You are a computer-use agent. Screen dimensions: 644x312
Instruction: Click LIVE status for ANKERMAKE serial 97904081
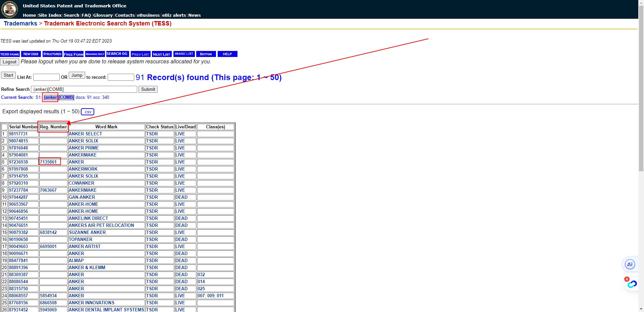tap(180, 155)
